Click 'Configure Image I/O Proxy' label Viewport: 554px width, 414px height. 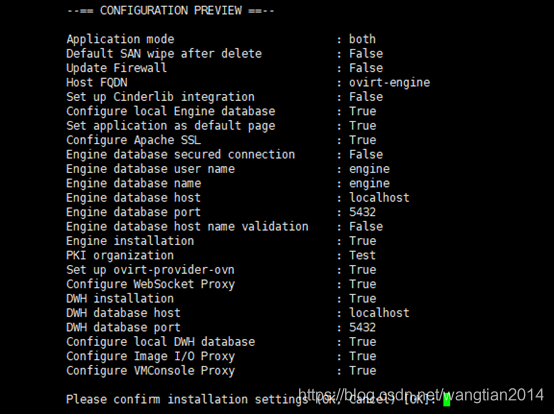coord(151,356)
